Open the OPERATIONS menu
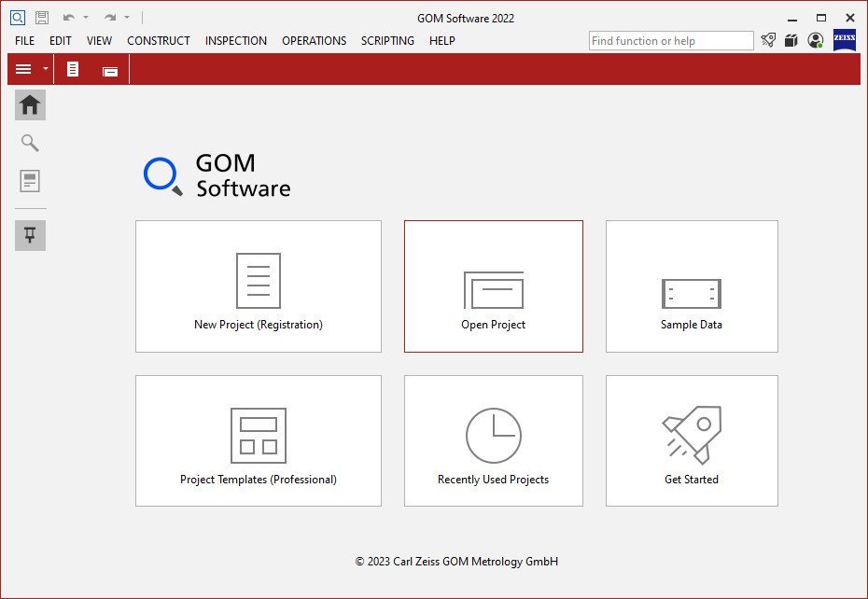The height and width of the screenshot is (599, 868). [x=314, y=41]
